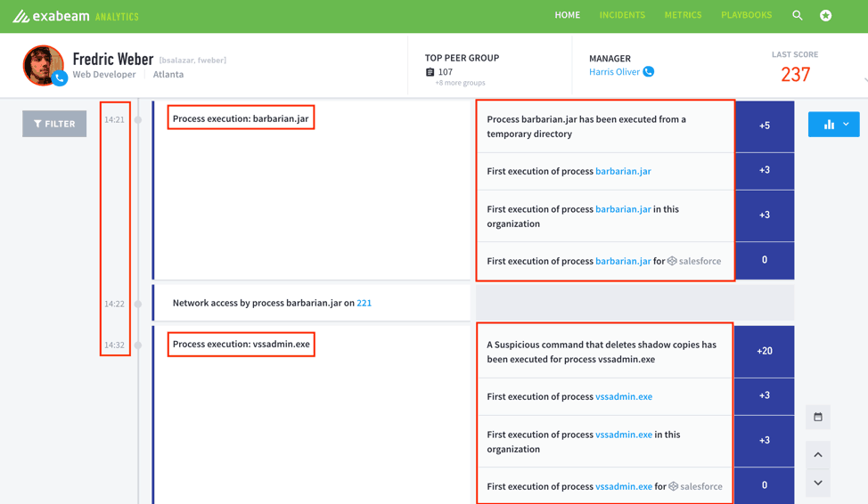Click the clipboard icon beside peer group 107
This screenshot has height=504, width=868.
click(430, 72)
